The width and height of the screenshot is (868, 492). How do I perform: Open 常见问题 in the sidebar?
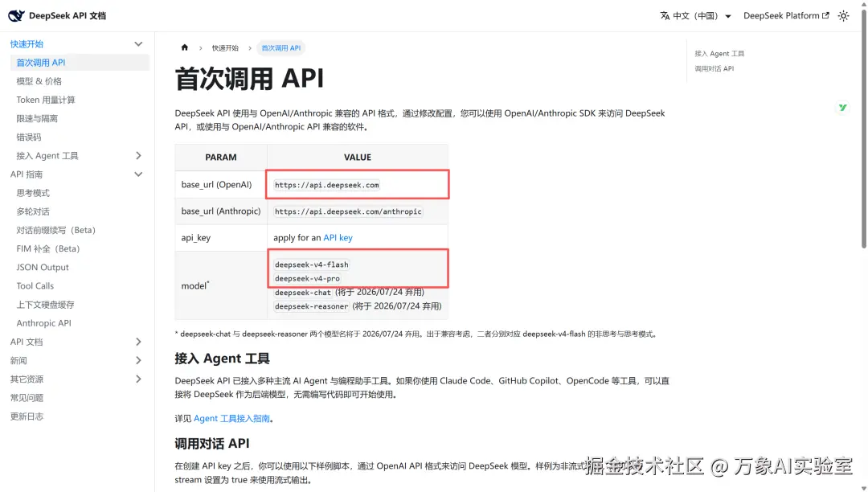coord(27,397)
